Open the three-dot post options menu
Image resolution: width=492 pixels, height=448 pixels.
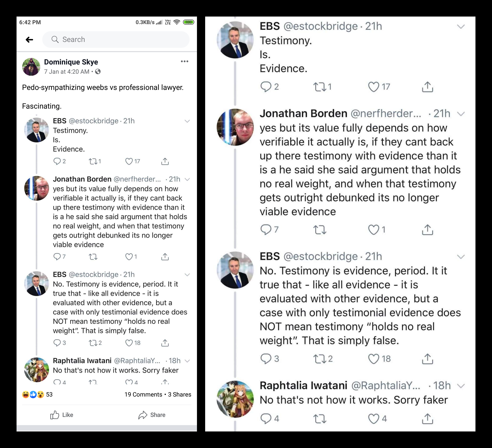184,61
